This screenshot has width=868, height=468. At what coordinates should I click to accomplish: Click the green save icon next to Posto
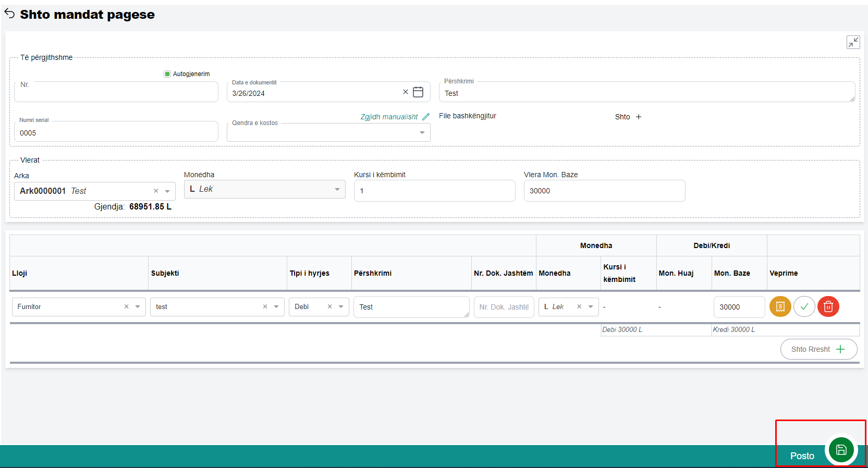coord(841,450)
